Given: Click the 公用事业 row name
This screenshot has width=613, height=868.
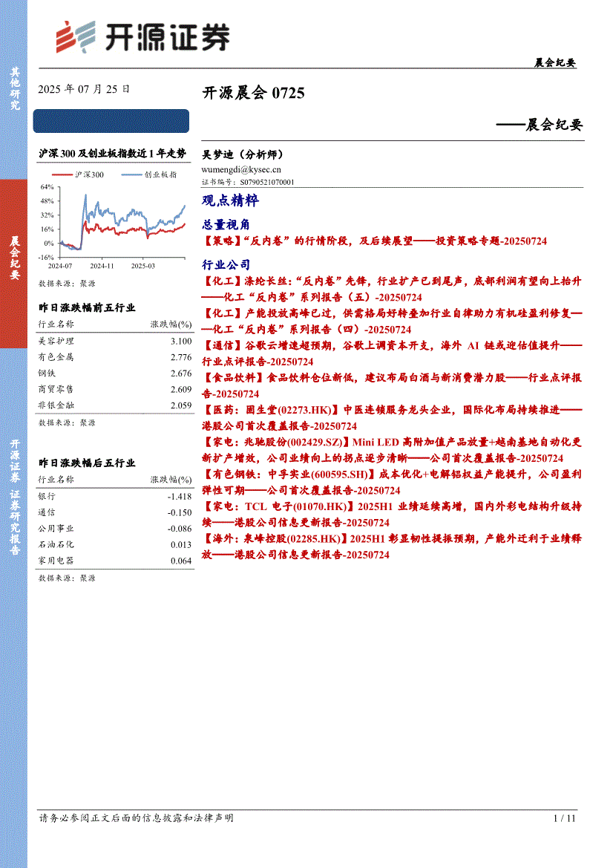Looking at the screenshot, I should point(56,529).
